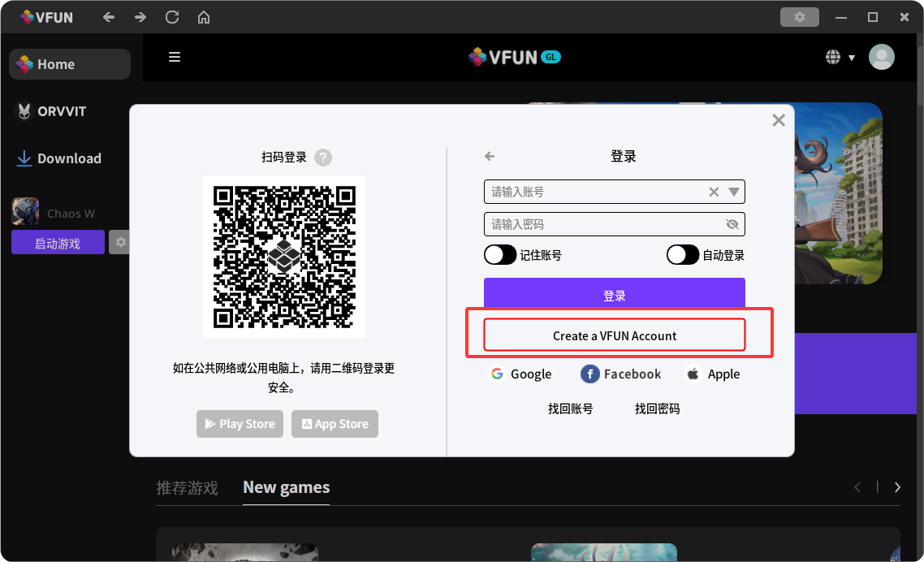Open the hamburger menu icon
This screenshot has width=924, height=562.
click(x=175, y=57)
